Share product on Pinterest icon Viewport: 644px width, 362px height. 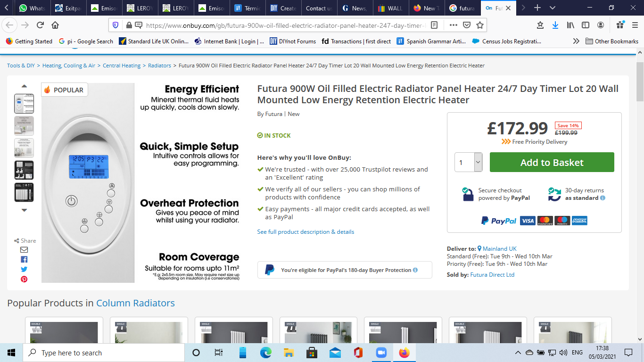click(24, 280)
